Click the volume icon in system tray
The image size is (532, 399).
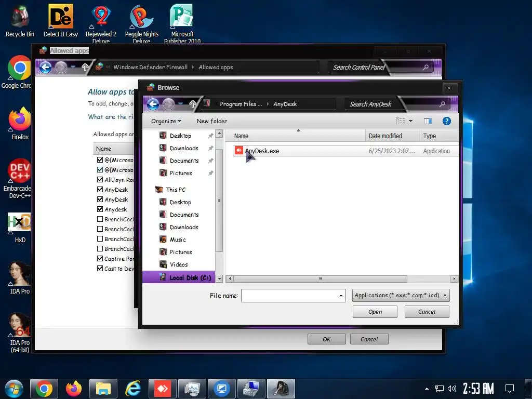451,389
